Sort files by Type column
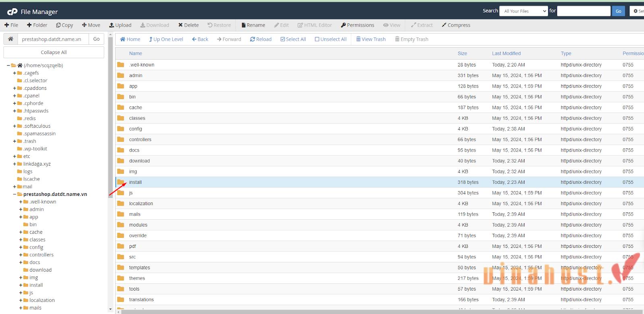 click(566, 53)
